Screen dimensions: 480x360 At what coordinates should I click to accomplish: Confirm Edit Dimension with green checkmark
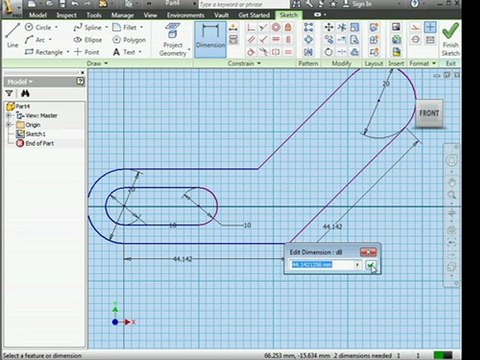tap(371, 265)
